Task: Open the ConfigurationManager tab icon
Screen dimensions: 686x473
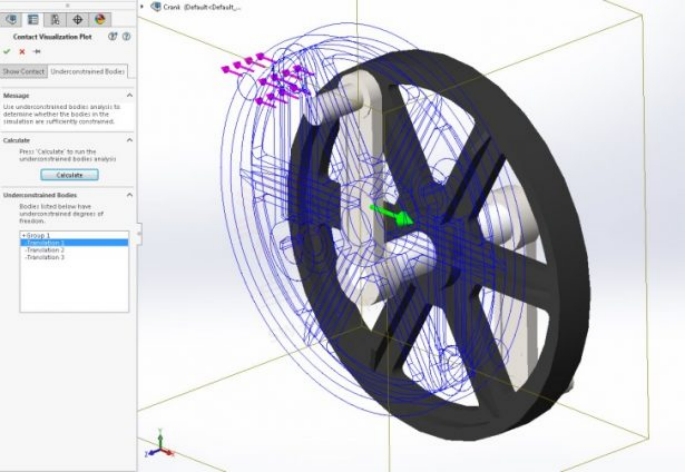Action: [x=56, y=20]
